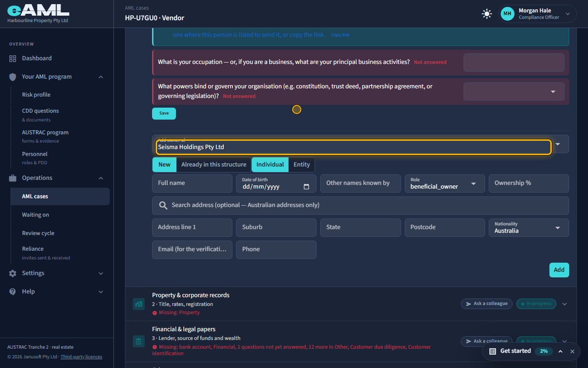Open Dashboard grid icon
The height and width of the screenshot is (368, 588).
coord(12,58)
